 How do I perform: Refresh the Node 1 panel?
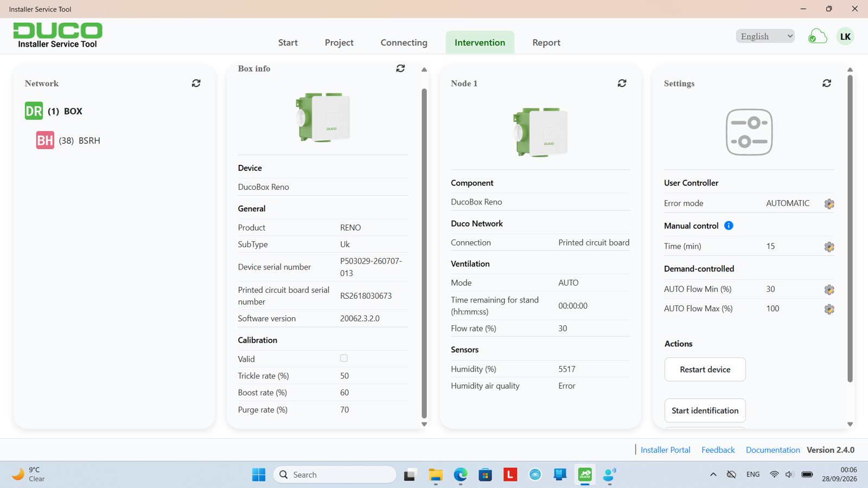(622, 84)
